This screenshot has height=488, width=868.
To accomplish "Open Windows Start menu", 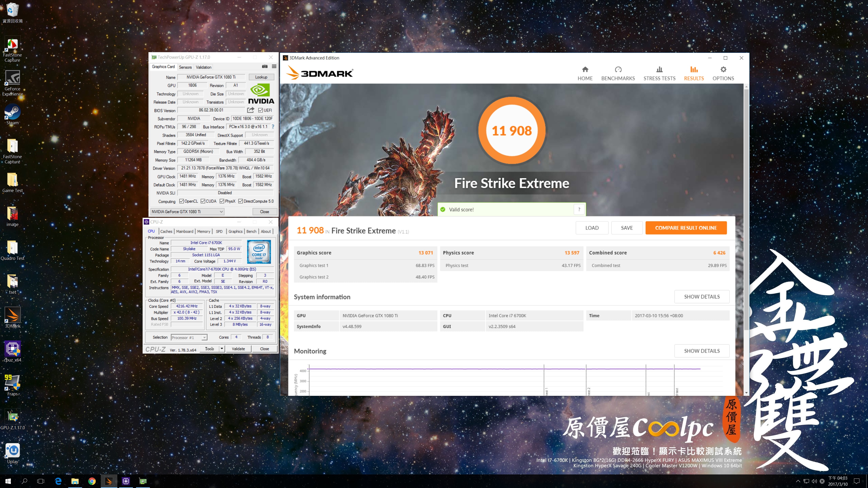I will (8, 481).
